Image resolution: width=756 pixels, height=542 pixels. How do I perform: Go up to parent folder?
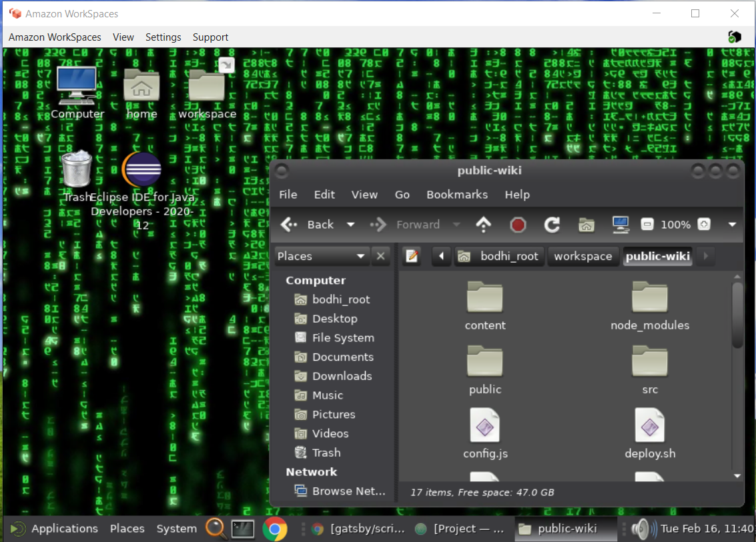click(x=484, y=225)
